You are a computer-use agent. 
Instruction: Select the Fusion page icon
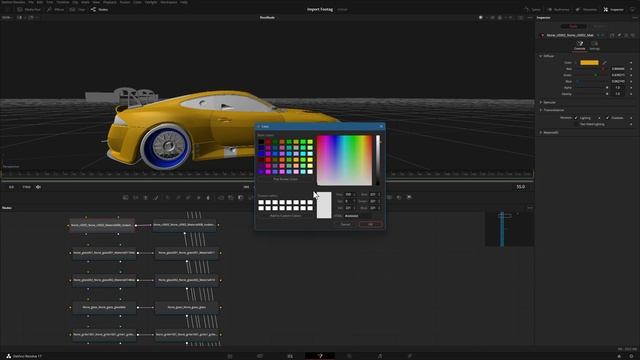pyautogui.click(x=320, y=356)
